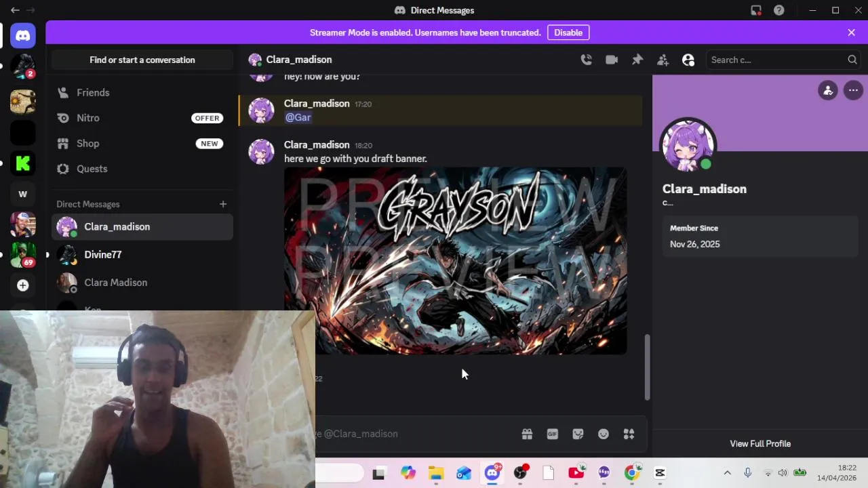
Task: Click Direct Messages section header
Action: tap(88, 204)
